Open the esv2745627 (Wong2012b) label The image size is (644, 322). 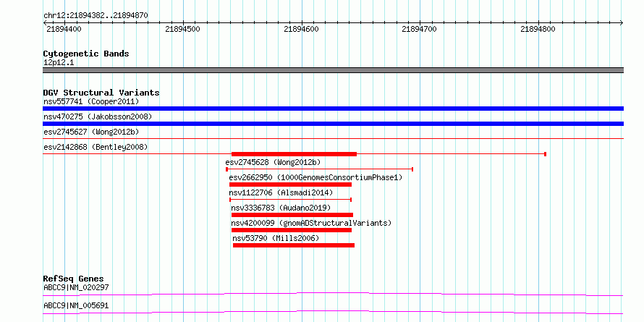pyautogui.click(x=91, y=132)
